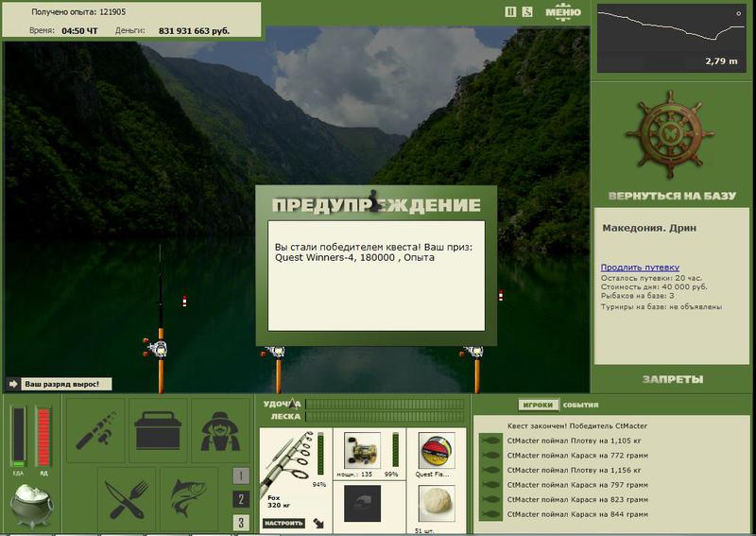This screenshot has width=756, height=536.
Task: Open the fisherman profile icon
Action: click(220, 430)
